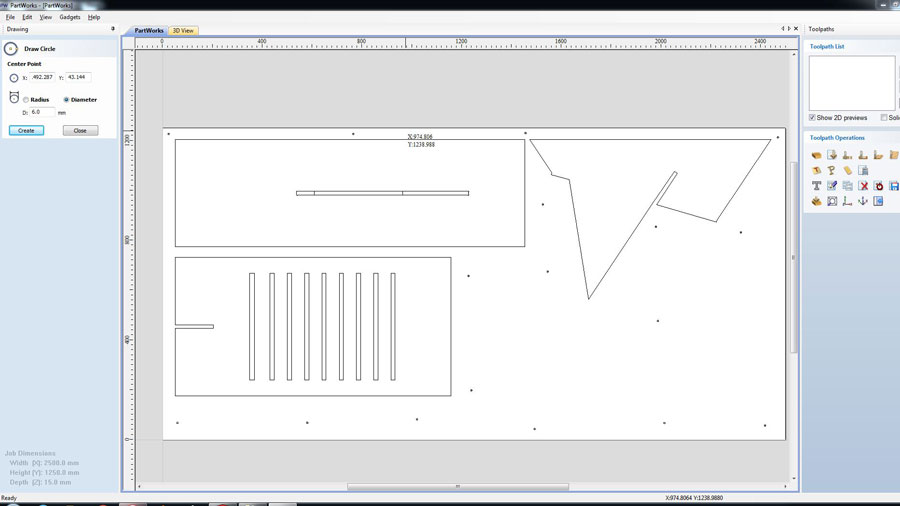Viewport: 900px width, 506px height.
Task: Select the Diameter radio option
Action: click(66, 100)
